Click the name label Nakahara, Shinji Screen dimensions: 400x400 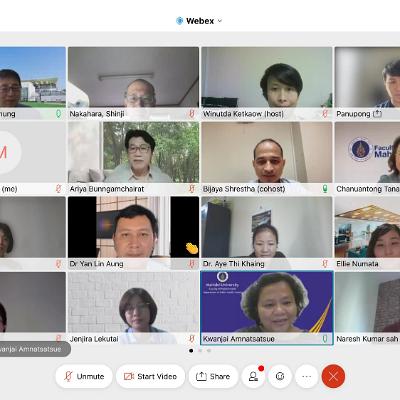pyautogui.click(x=97, y=114)
